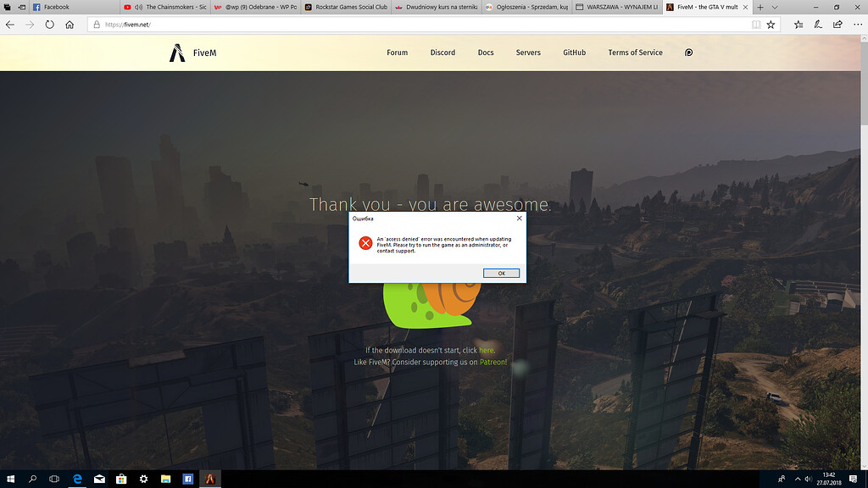Switch to the Facebook tab

pyautogui.click(x=75, y=7)
